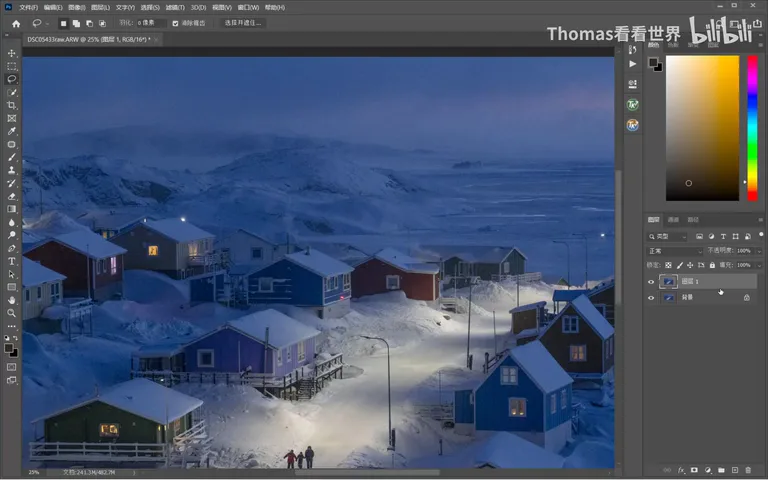Open the History panel icon
The width and height of the screenshot is (768, 480).
pyautogui.click(x=632, y=49)
